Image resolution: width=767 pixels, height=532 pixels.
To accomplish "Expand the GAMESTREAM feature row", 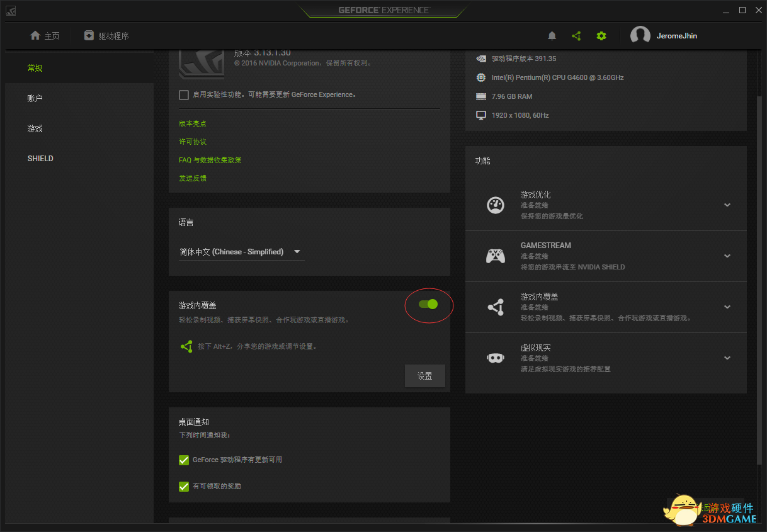I will (x=727, y=256).
